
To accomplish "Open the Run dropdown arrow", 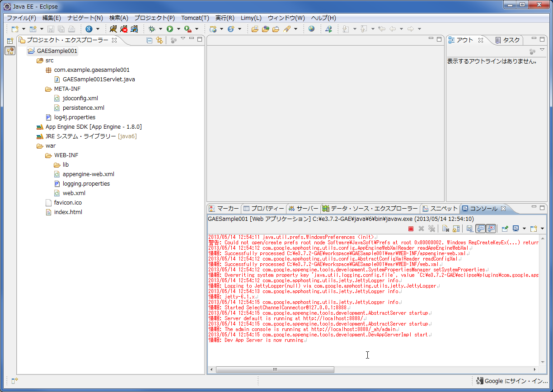I will (178, 29).
